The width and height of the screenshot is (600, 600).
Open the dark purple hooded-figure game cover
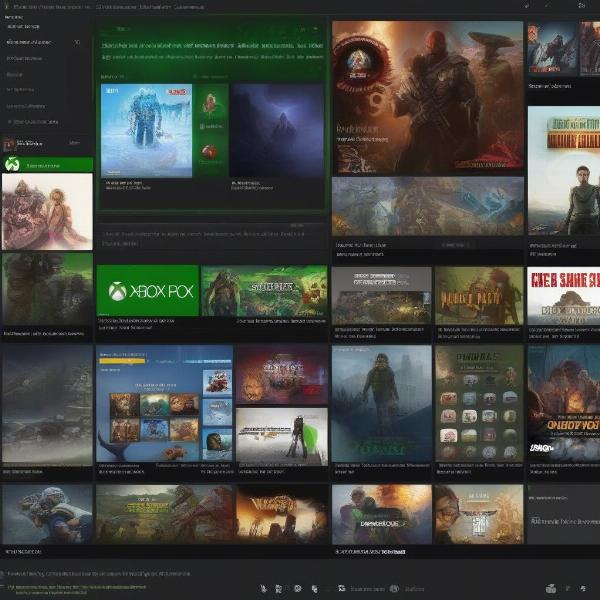click(277, 131)
